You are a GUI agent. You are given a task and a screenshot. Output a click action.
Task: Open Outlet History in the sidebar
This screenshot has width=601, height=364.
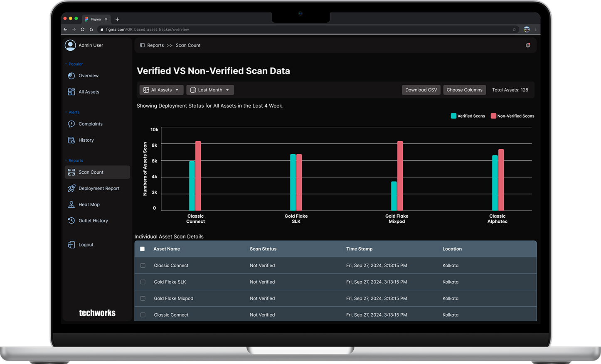pos(93,221)
